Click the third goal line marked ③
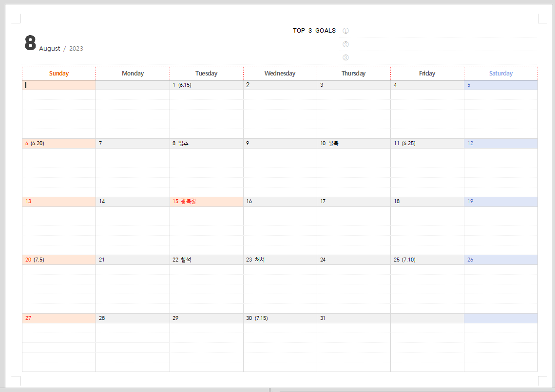 pos(438,57)
